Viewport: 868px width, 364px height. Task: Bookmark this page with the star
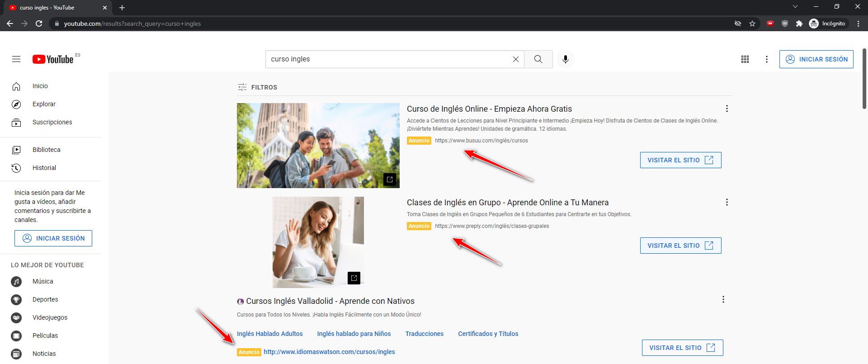pyautogui.click(x=752, y=24)
